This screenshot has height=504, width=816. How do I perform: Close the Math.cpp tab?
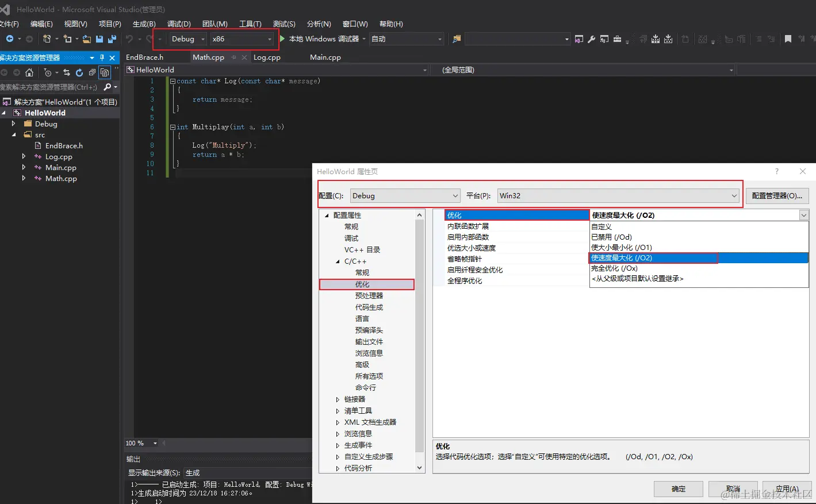(244, 57)
